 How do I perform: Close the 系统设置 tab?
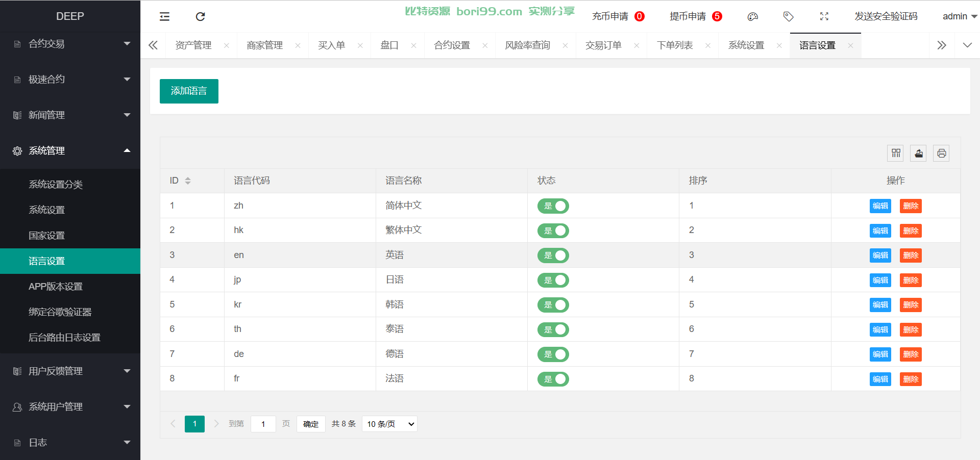[x=779, y=45]
